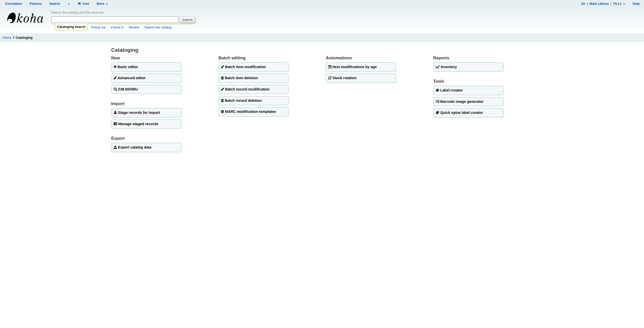Open Stock rotation
Screen dimensions: 644x328
pyautogui.click(x=361, y=78)
